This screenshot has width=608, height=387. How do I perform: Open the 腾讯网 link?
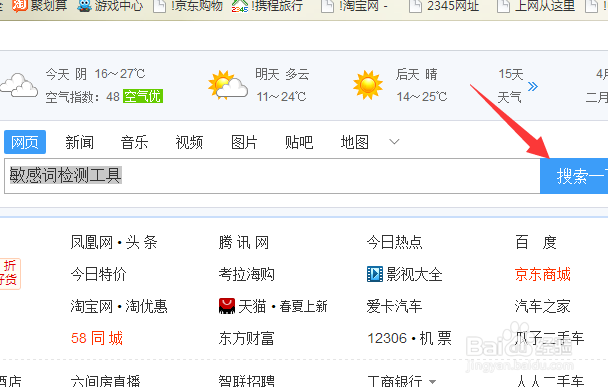point(244,243)
